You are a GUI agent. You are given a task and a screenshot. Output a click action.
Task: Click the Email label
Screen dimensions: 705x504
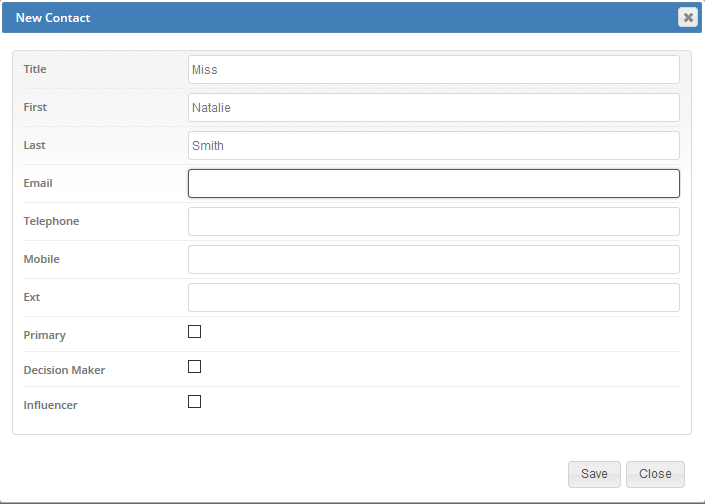[38, 183]
